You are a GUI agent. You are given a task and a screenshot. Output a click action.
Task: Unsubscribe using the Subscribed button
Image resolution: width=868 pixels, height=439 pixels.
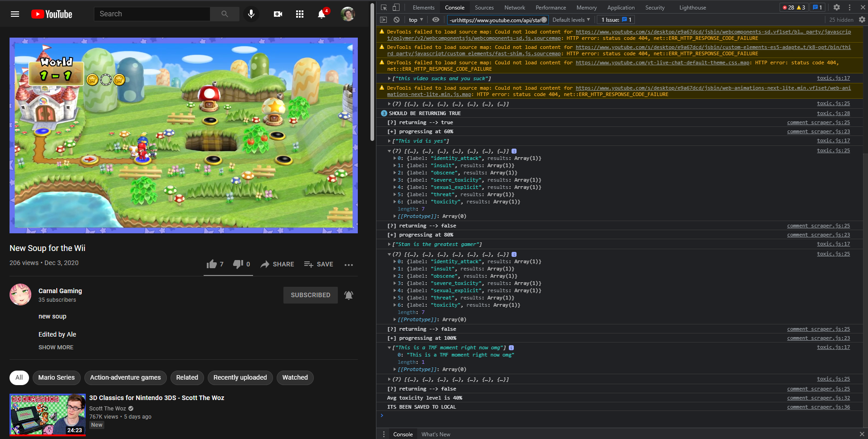(311, 295)
